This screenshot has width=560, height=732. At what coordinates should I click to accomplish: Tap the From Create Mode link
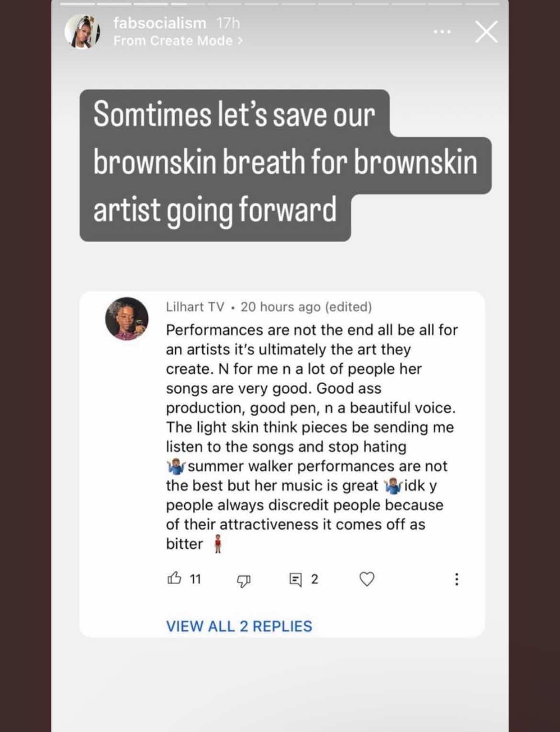click(x=178, y=41)
